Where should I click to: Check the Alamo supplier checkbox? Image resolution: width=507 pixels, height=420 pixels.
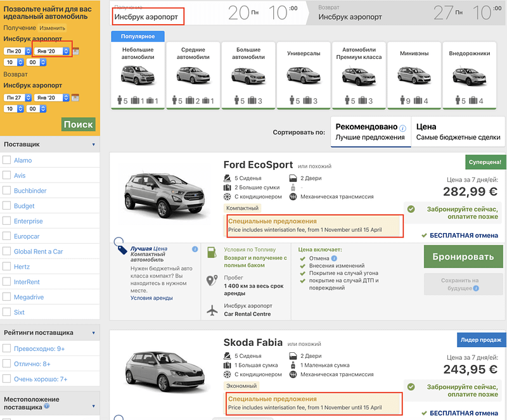[x=6, y=160]
